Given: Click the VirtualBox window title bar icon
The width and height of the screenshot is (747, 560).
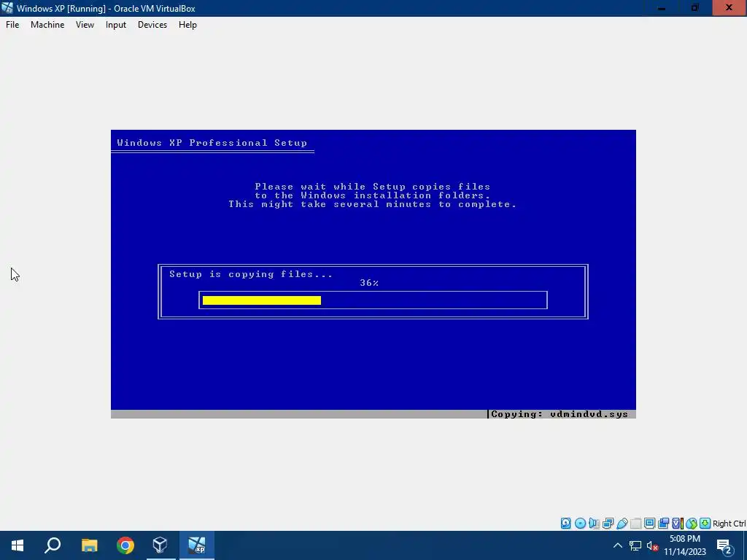Looking at the screenshot, I should click(x=7, y=8).
